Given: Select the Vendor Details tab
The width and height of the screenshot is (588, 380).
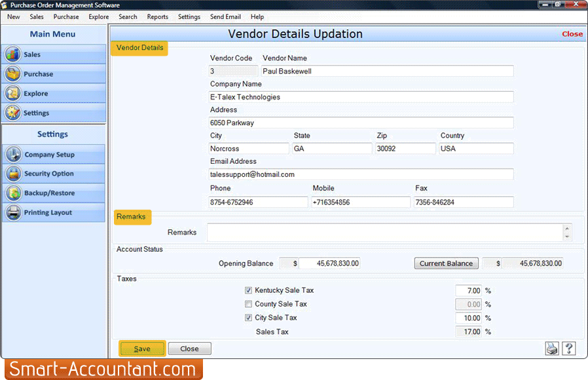Looking at the screenshot, I should 139,48.
